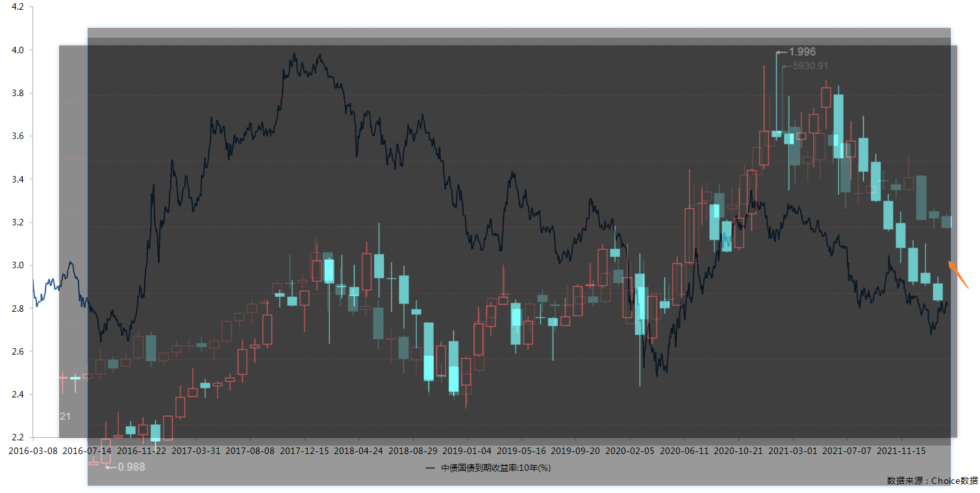Select the 1.996 high-price annotation label

tap(802, 52)
